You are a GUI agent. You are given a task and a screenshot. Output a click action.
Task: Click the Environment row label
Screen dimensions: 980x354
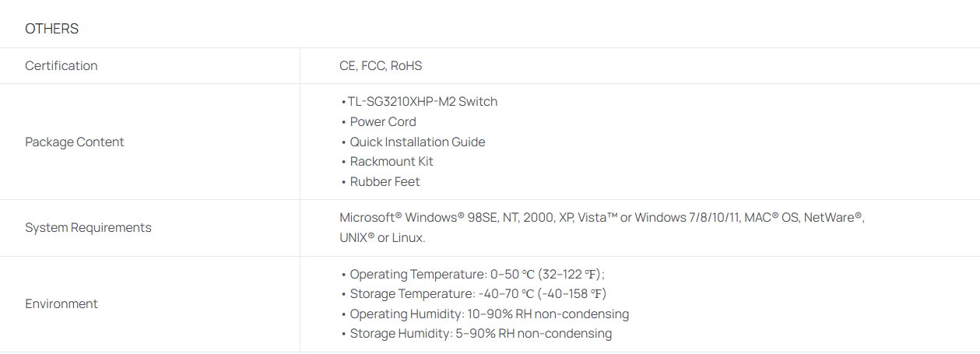point(61,304)
